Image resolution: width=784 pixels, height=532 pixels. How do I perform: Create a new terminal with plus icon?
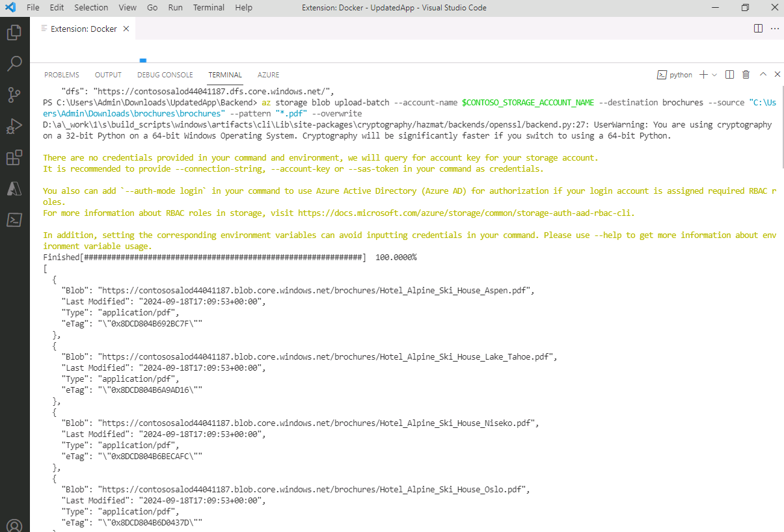[x=703, y=75]
